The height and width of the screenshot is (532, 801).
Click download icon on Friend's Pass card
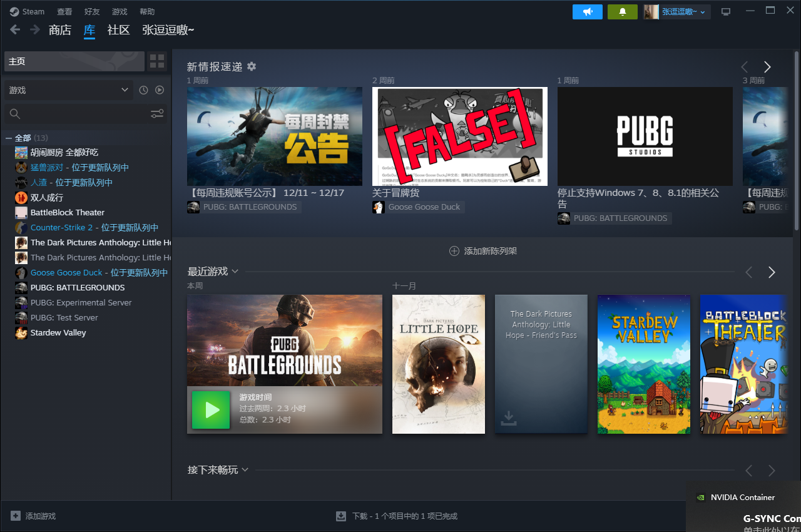coord(509,417)
